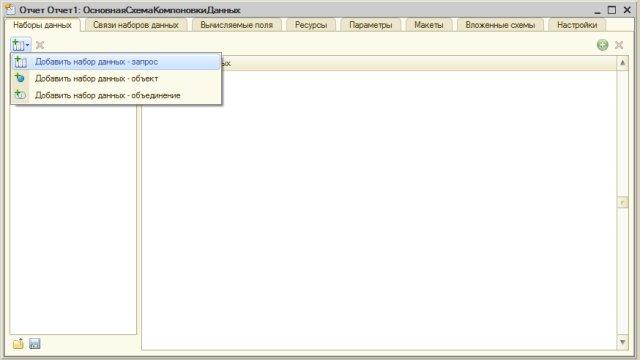Open the Макеты tab
The width and height of the screenshot is (640, 360).
pyautogui.click(x=429, y=25)
